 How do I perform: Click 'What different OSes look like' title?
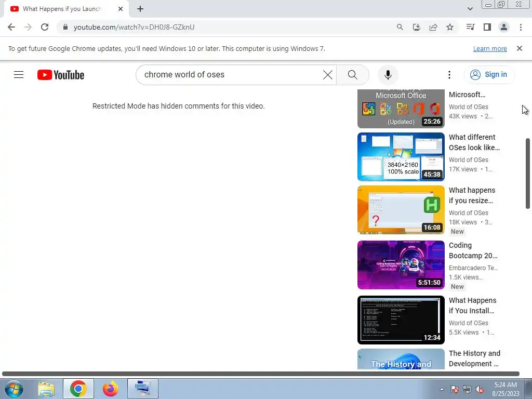tap(474, 142)
